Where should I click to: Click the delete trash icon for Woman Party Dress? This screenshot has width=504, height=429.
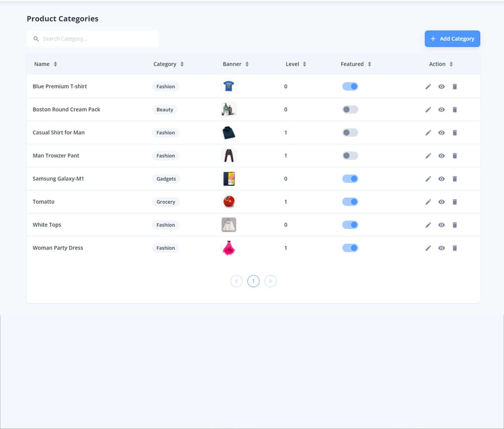coord(455,248)
